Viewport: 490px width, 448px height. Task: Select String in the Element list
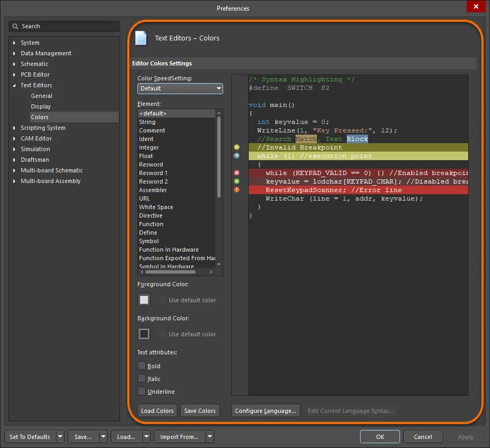tap(147, 121)
